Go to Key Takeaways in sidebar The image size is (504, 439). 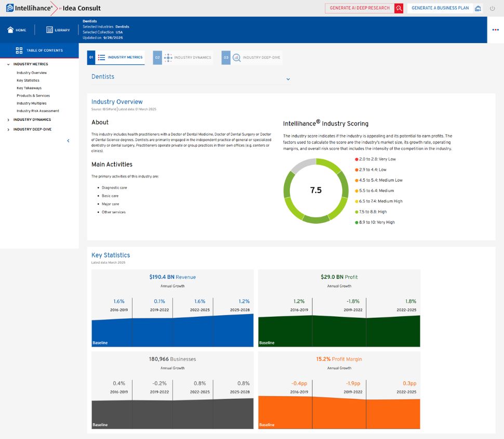click(29, 88)
